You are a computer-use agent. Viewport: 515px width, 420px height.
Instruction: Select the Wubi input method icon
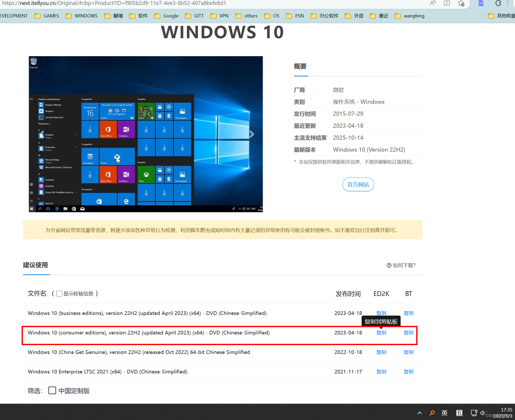(x=459, y=413)
